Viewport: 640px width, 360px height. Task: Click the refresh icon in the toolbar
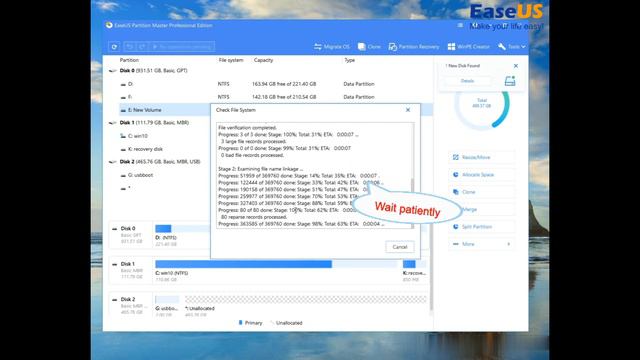click(114, 47)
